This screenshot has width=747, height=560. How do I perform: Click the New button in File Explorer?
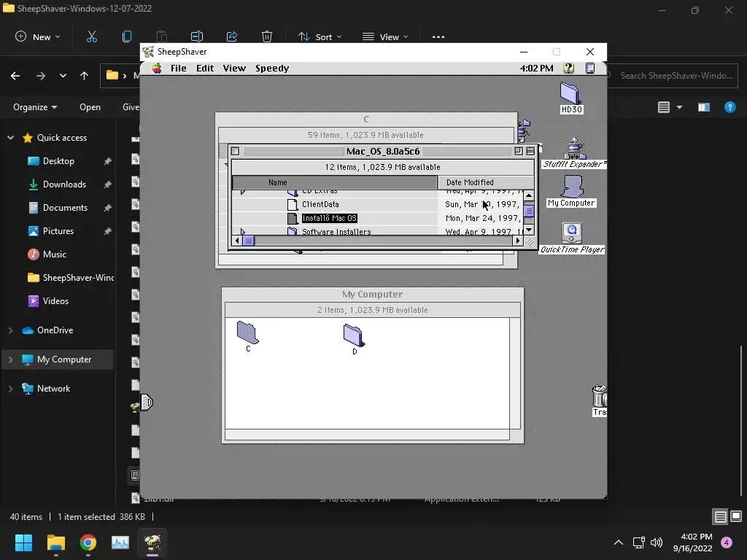click(38, 36)
